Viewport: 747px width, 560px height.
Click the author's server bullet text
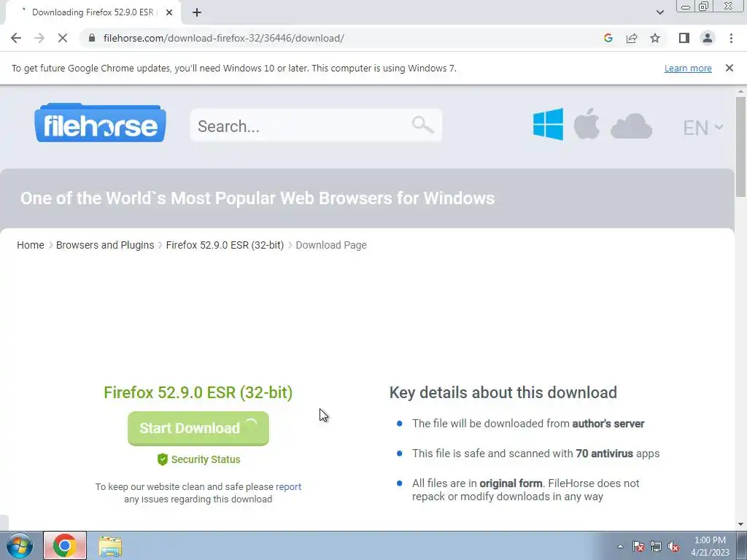pos(528,424)
